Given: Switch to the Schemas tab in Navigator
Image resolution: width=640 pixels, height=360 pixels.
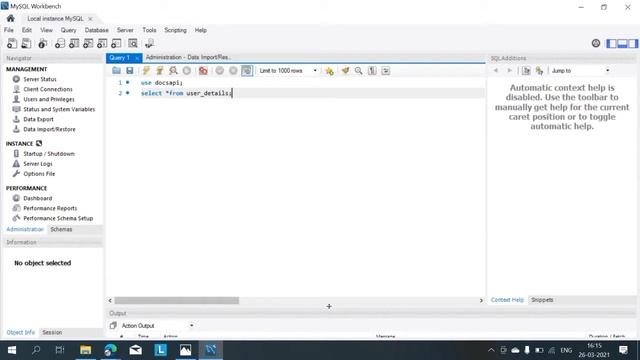Looking at the screenshot, I should coord(61,229).
